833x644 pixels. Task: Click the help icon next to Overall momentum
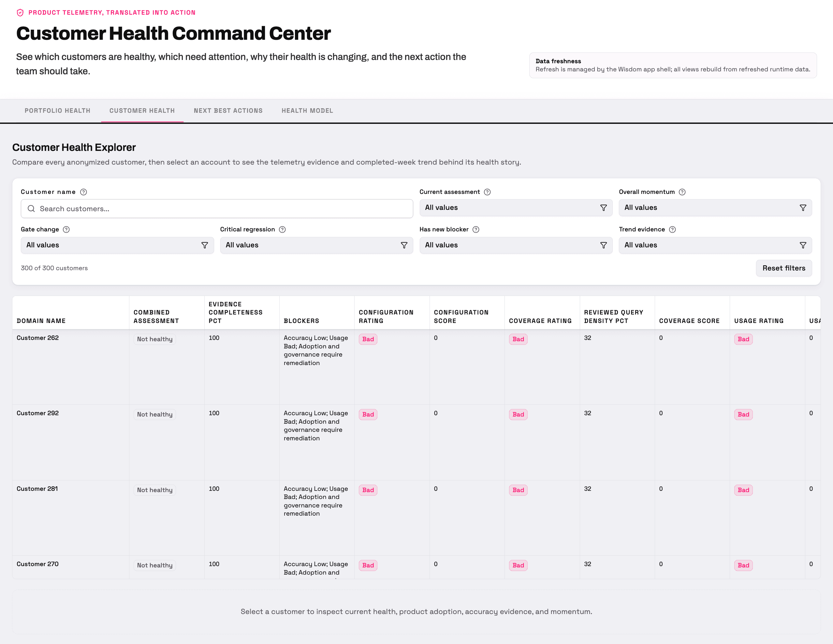point(682,192)
